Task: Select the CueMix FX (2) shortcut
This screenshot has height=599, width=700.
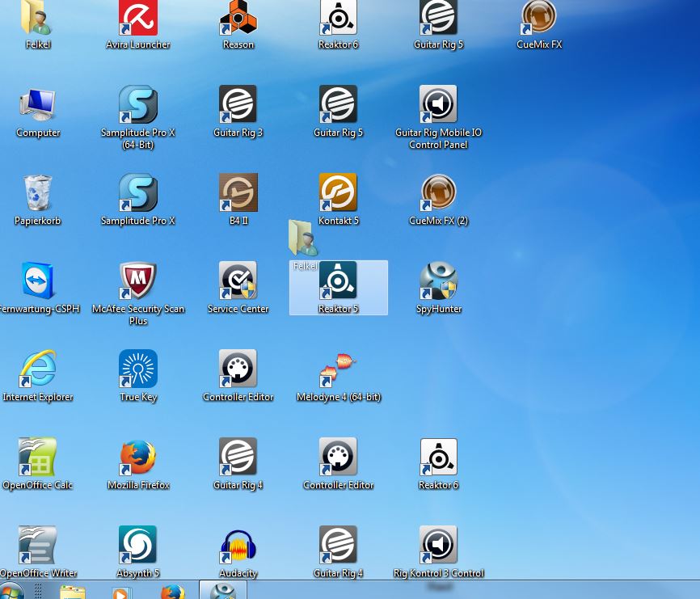Action: click(x=439, y=193)
